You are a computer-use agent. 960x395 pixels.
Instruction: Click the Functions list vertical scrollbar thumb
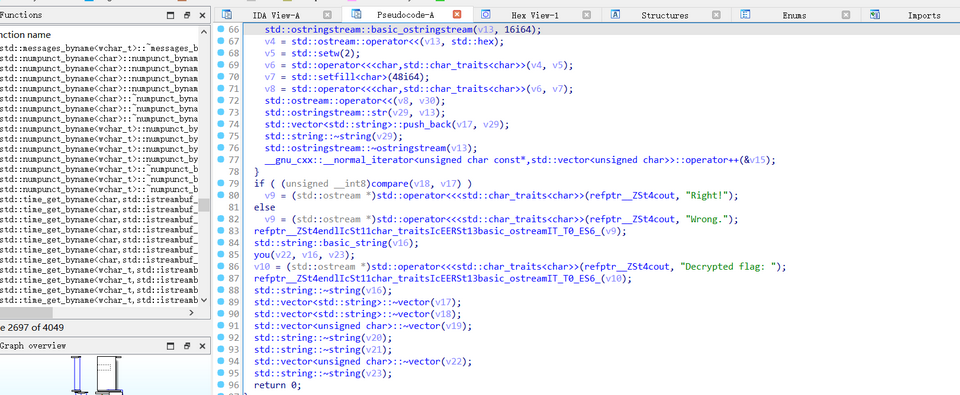click(204, 205)
